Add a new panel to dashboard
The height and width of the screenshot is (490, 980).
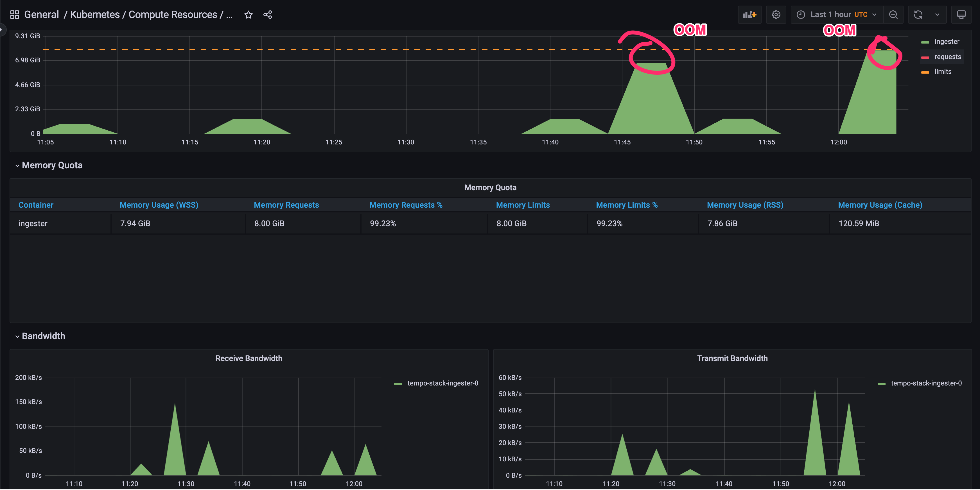coord(749,15)
